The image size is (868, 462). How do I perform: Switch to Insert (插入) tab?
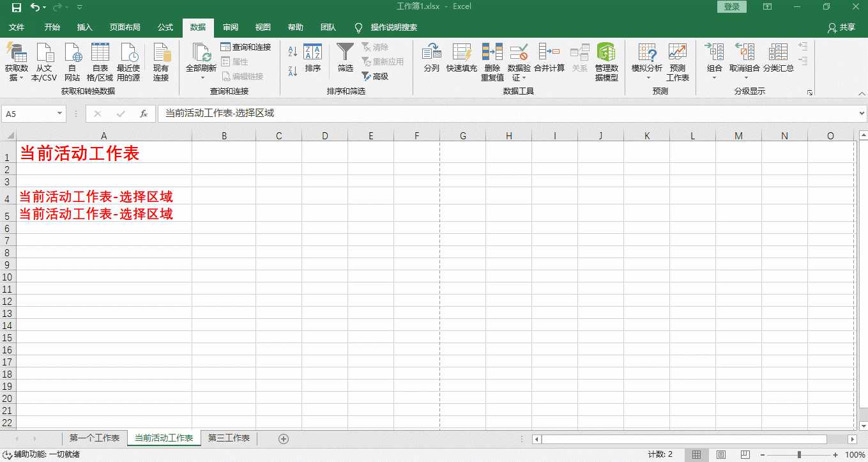(x=85, y=27)
